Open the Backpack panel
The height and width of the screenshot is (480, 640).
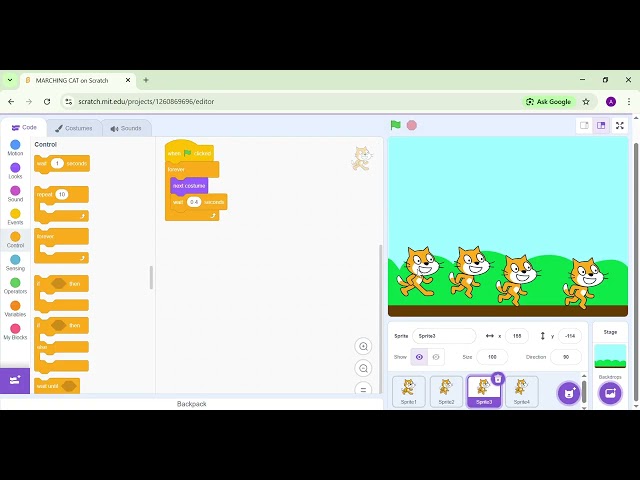tap(191, 404)
